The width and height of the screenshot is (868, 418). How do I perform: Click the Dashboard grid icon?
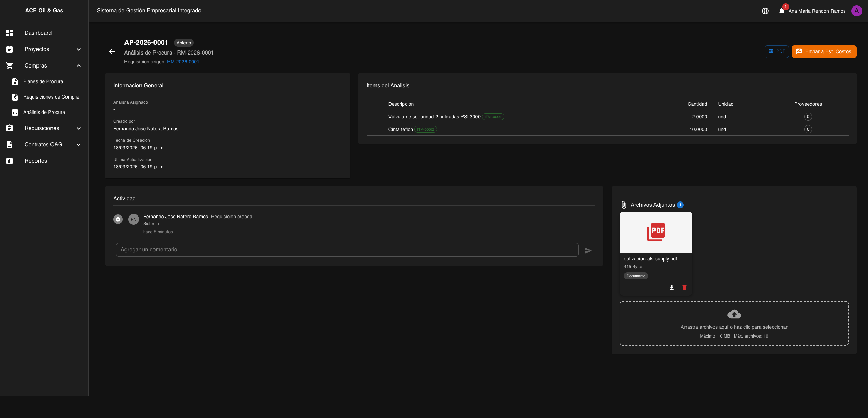tap(10, 33)
